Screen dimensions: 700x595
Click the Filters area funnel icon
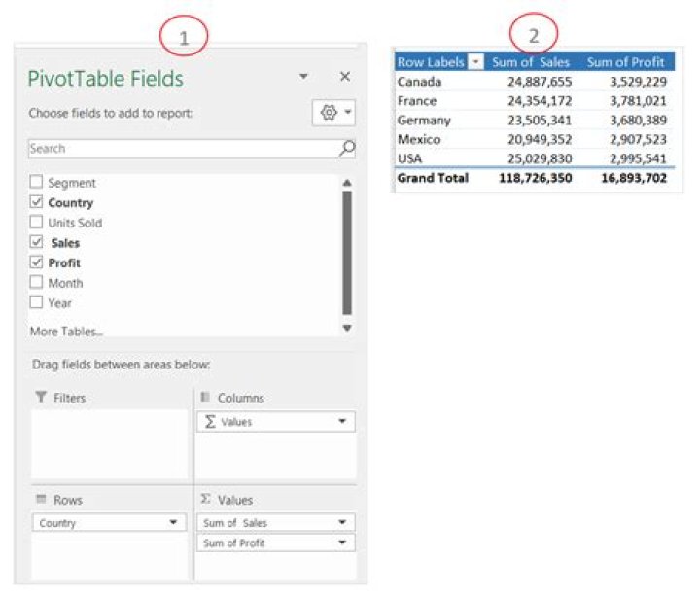[x=41, y=397]
